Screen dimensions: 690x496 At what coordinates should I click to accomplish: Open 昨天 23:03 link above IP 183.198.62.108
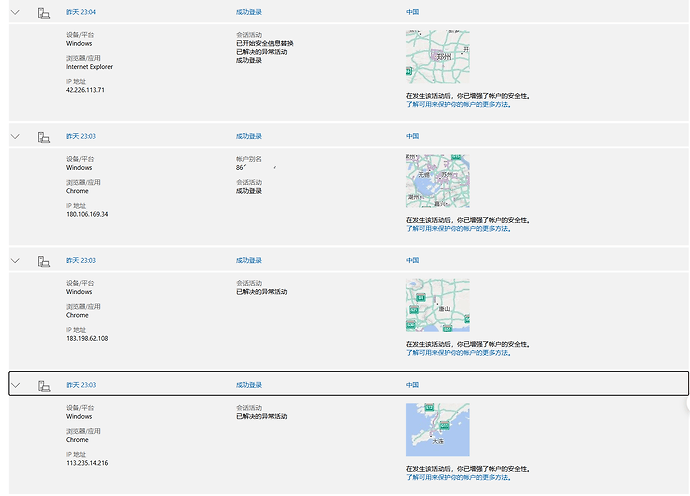pyautogui.click(x=81, y=261)
